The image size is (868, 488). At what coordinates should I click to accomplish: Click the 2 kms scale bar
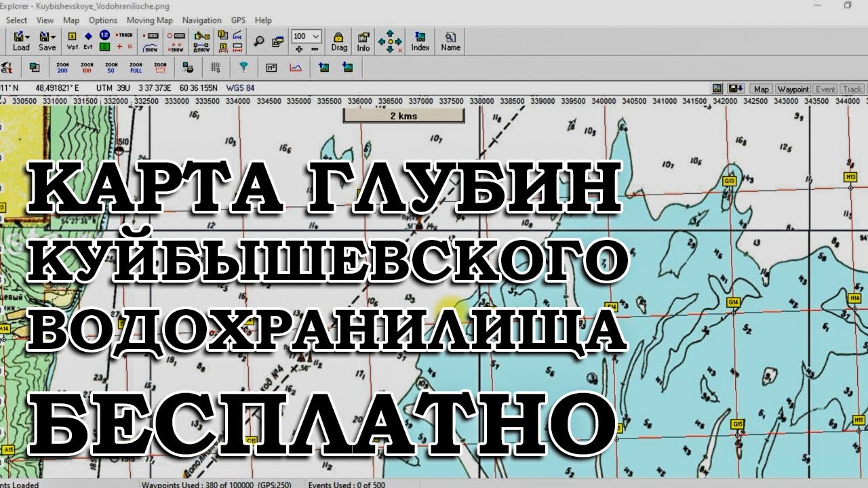(403, 116)
